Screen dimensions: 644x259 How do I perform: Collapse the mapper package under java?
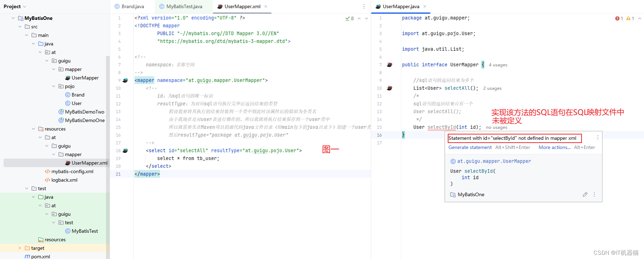pos(54,69)
